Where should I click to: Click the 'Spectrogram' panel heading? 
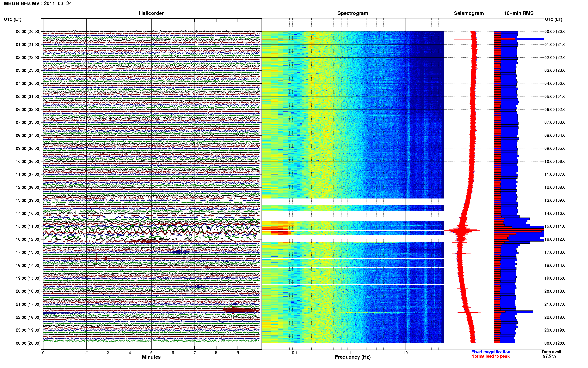pyautogui.click(x=353, y=13)
